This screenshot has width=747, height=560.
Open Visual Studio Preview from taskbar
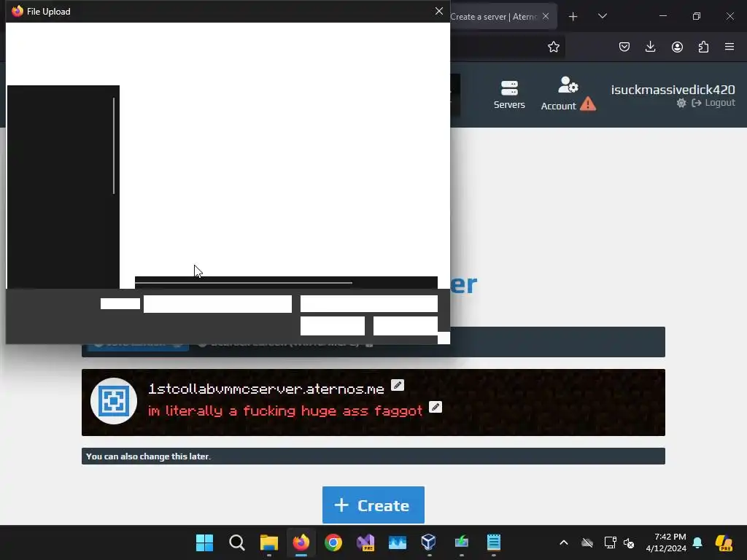click(x=365, y=542)
